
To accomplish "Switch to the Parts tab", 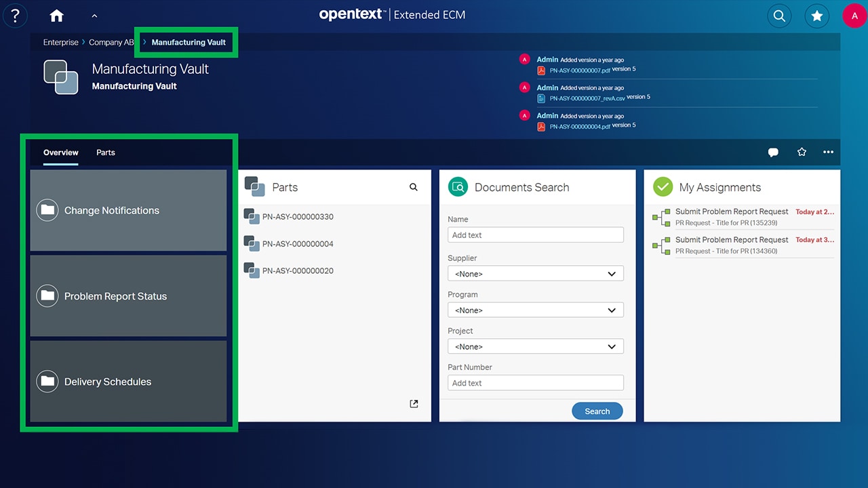I will coord(106,152).
